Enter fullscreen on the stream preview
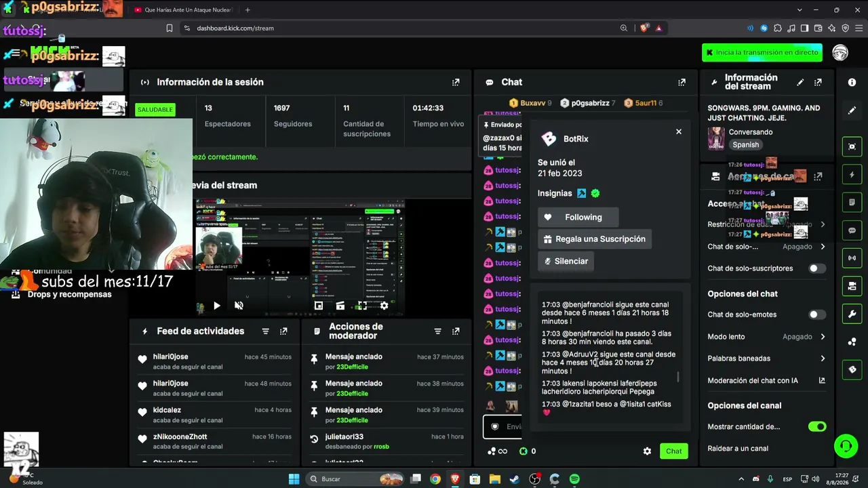The width and height of the screenshot is (868, 488). tap(362, 306)
